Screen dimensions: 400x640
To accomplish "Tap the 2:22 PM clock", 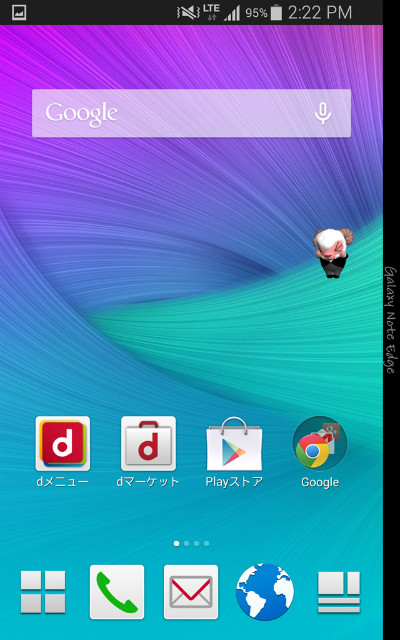I will point(320,13).
